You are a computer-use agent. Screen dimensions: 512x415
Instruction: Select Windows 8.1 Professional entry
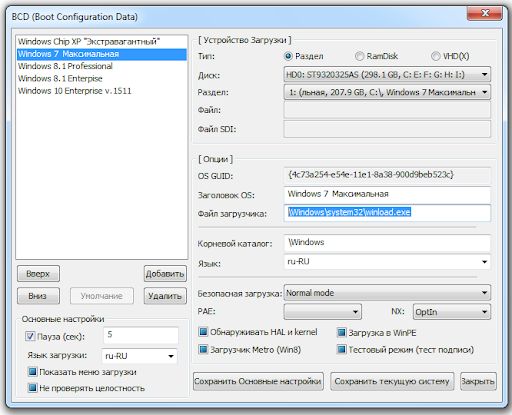tap(102, 66)
